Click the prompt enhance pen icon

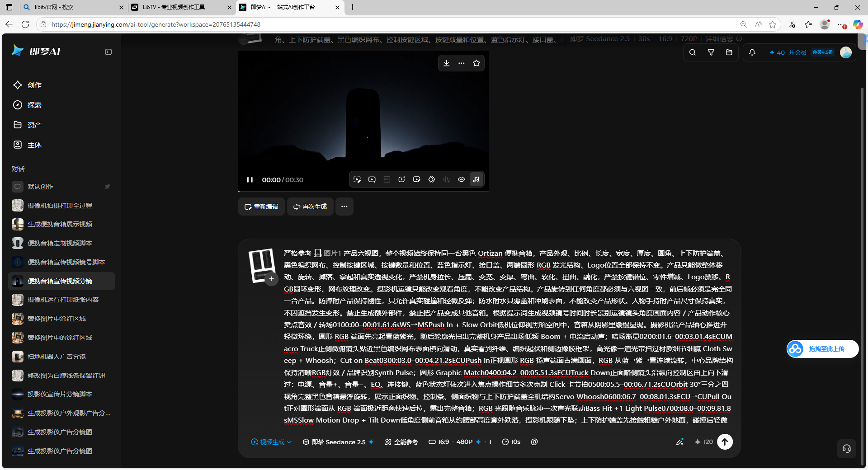click(680, 442)
